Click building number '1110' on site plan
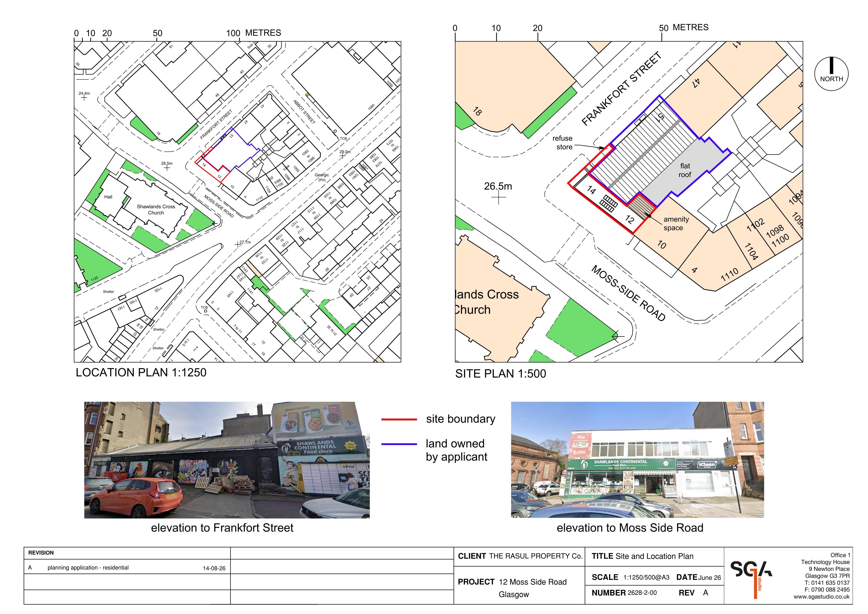The width and height of the screenshot is (868, 614). click(x=729, y=275)
